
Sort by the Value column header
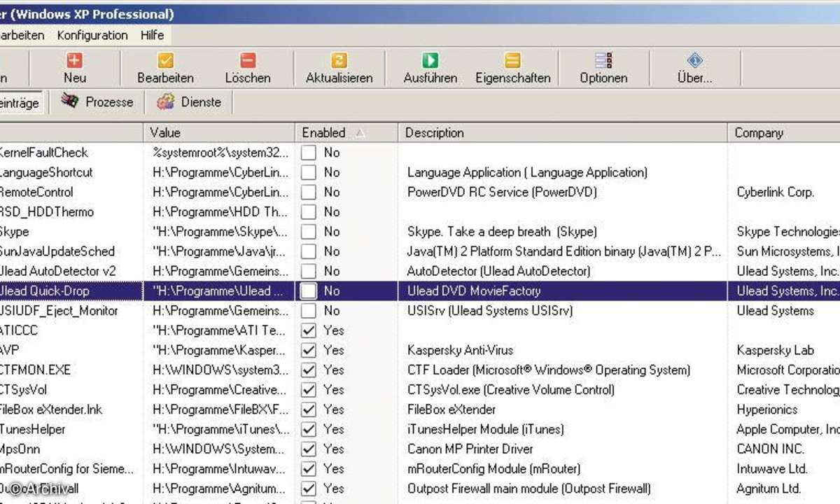pos(218,132)
